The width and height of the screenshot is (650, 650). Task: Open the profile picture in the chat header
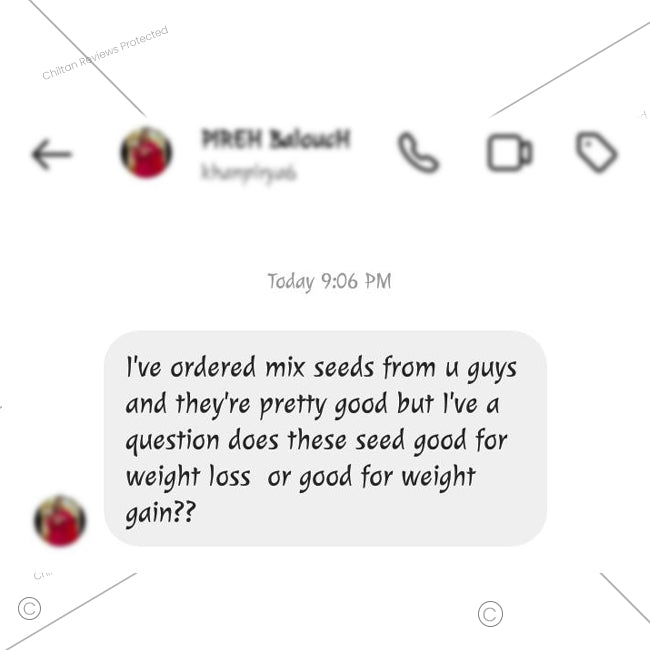[146, 153]
